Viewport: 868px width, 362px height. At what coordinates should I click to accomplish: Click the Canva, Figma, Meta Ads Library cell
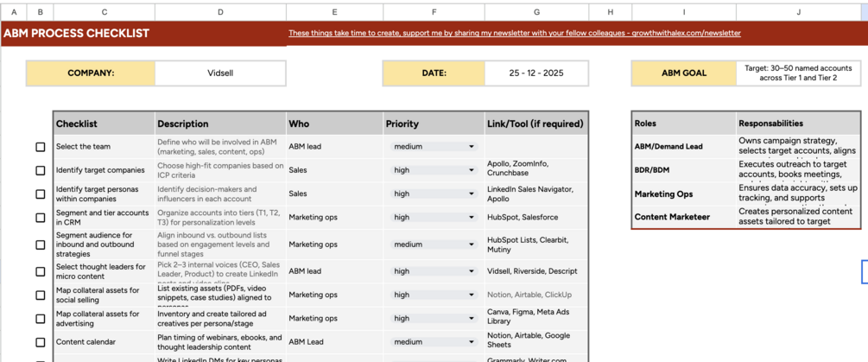pos(536,318)
